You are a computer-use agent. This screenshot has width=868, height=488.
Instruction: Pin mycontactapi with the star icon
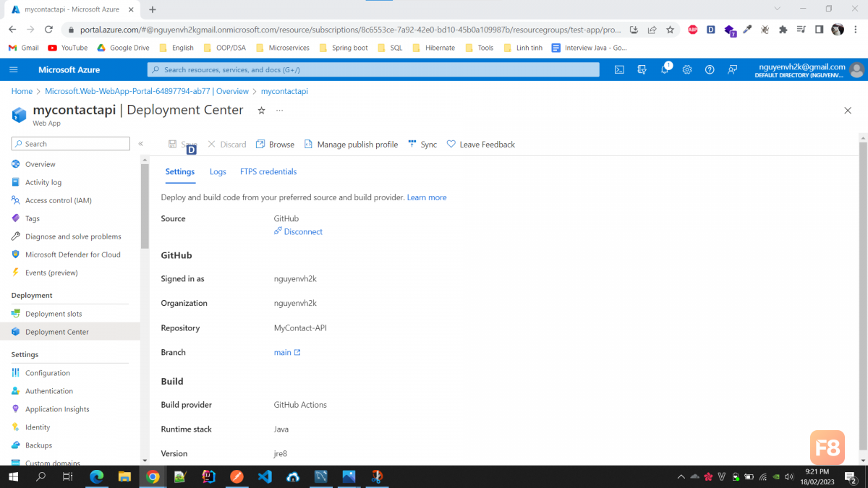point(261,111)
